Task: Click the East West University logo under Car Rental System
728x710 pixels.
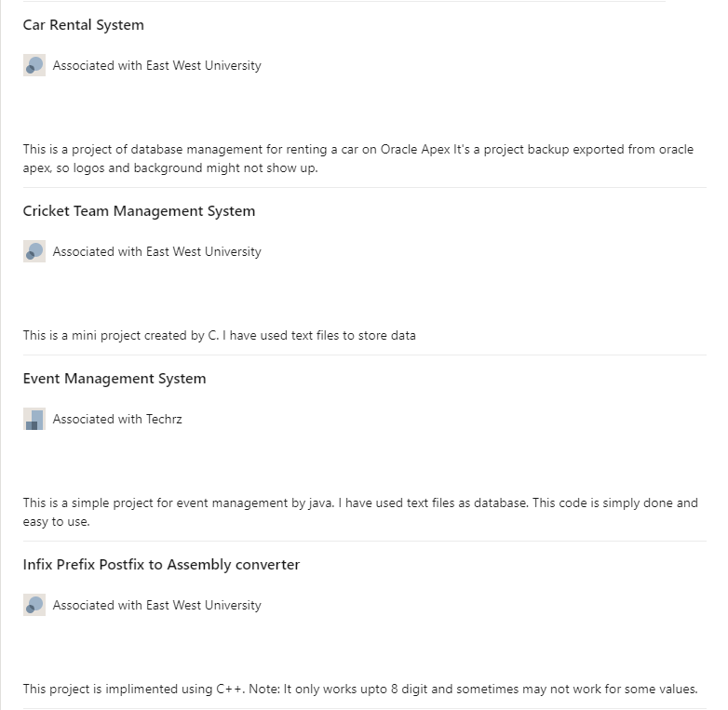Action: point(34,65)
